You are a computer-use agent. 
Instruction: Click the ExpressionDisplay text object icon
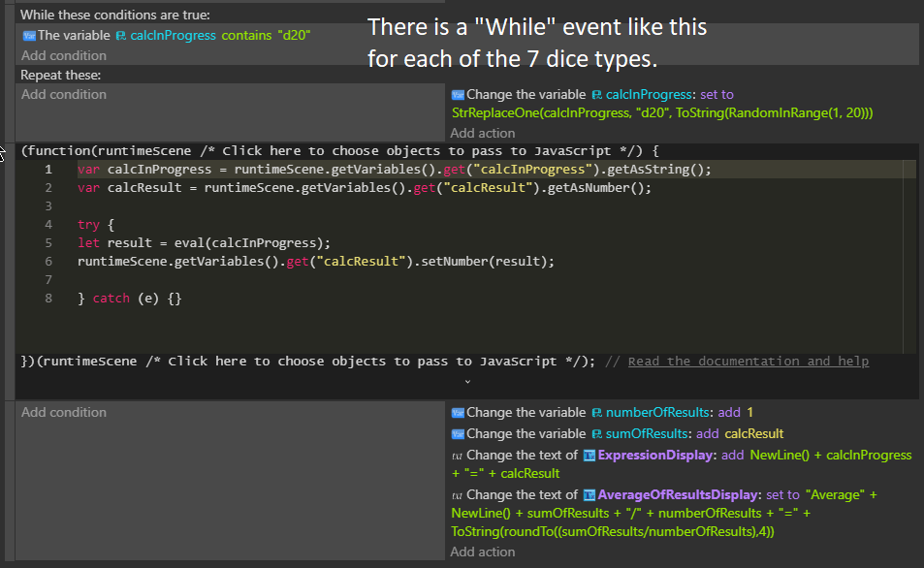[589, 456]
